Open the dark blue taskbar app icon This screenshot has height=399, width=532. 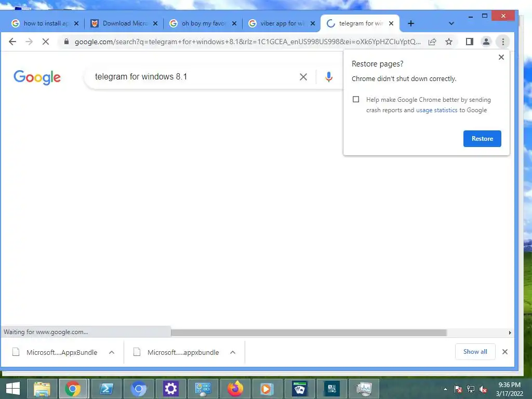coord(332,389)
